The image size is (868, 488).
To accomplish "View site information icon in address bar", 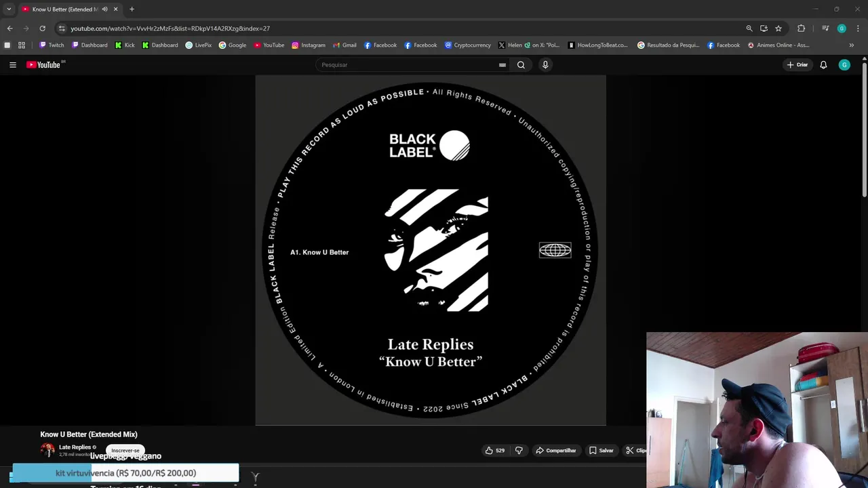I will click(62, 28).
